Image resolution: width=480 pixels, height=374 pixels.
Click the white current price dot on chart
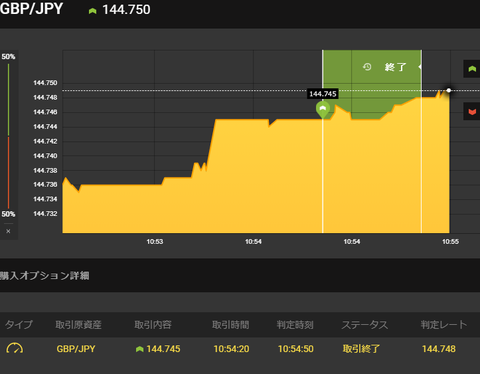click(449, 90)
